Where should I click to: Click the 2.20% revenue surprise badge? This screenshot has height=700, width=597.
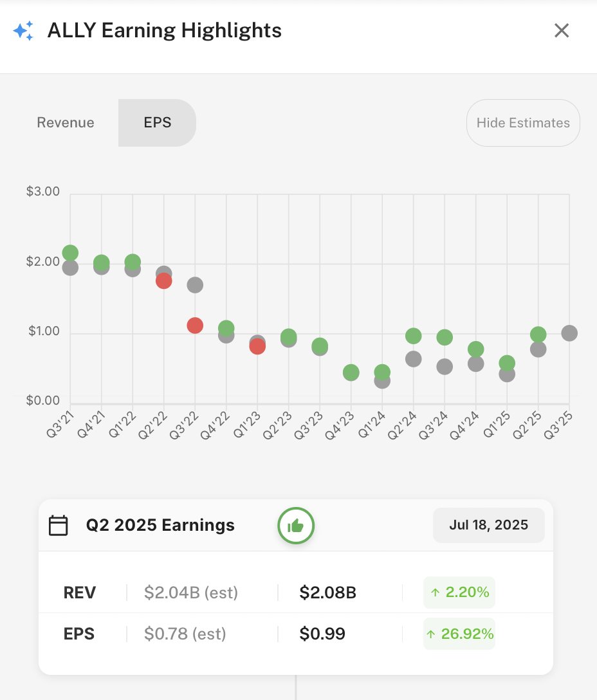(x=459, y=593)
